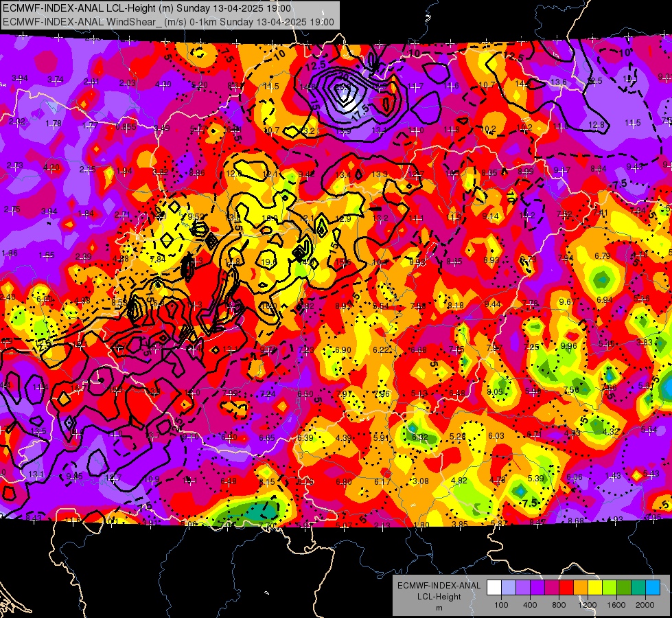Click the 100 legend scale value
This screenshot has width=672, height=618.
[501, 605]
